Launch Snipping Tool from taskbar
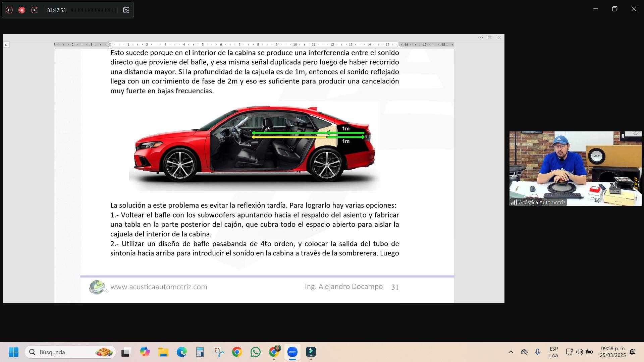 click(x=219, y=352)
